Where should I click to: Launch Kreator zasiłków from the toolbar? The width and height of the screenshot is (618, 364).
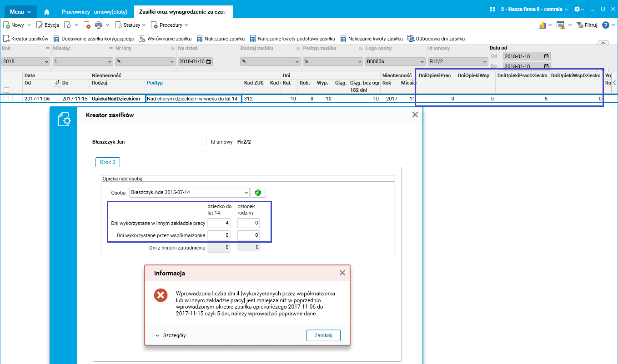click(x=25, y=39)
